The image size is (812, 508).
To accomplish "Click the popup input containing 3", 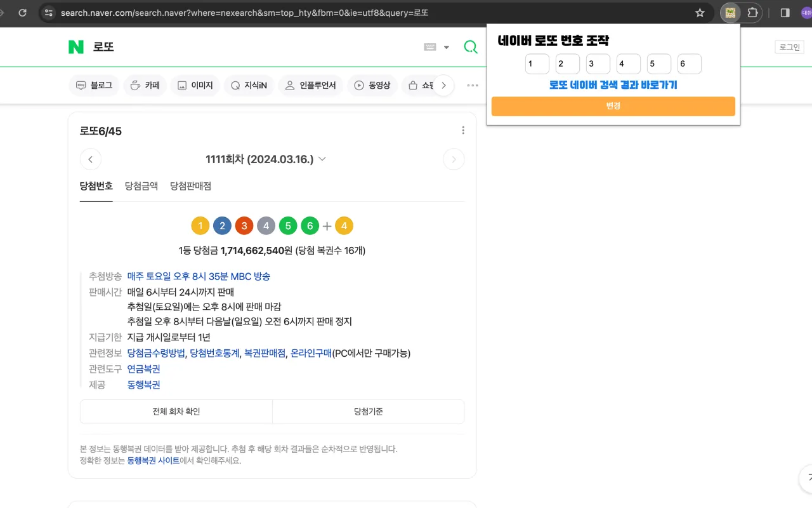I will 598,64.
